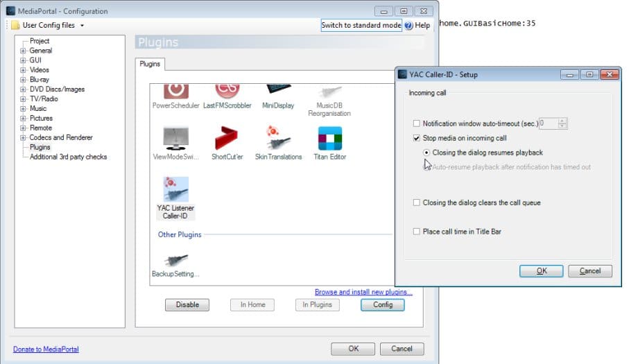Select the MusicDB Reorganisation plugin icon

click(x=329, y=92)
